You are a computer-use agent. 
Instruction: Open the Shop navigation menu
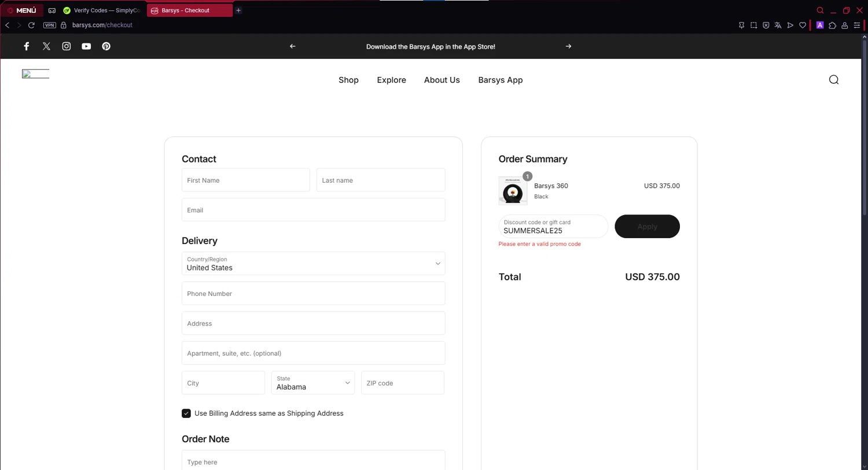(x=348, y=80)
